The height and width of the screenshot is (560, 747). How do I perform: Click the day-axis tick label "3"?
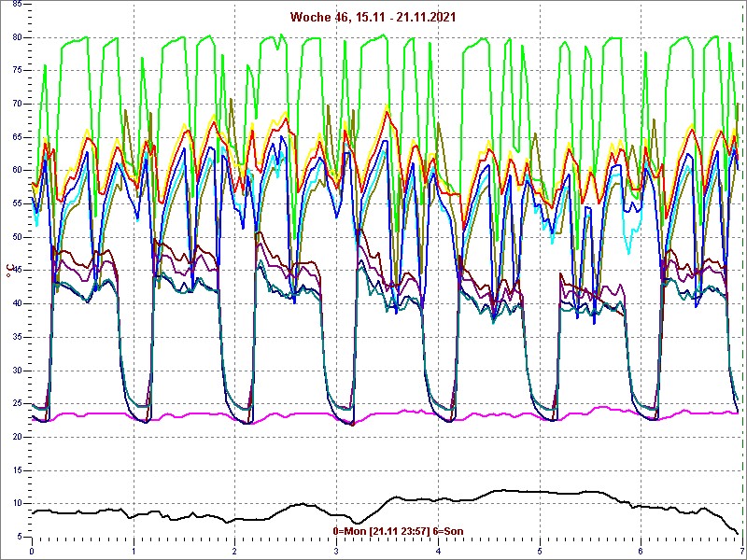point(336,552)
